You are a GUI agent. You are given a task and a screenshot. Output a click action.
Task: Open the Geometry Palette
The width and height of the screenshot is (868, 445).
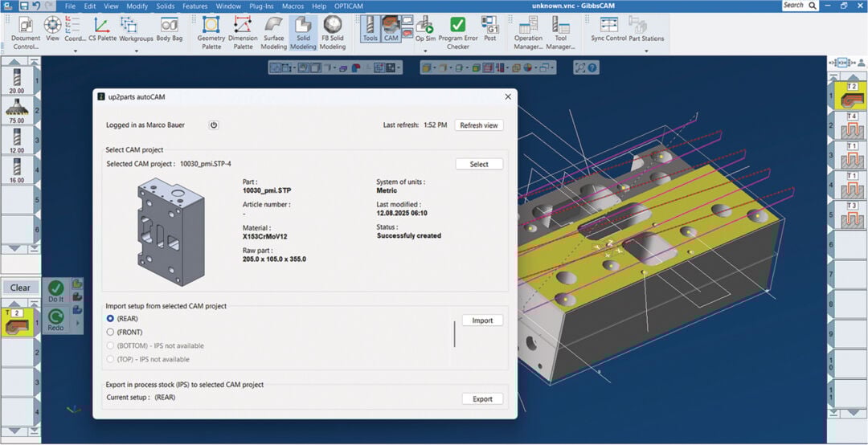(211, 31)
